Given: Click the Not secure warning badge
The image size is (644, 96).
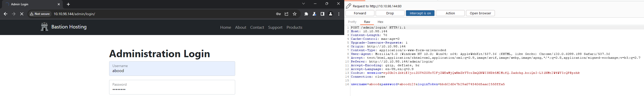Looking at the screenshot, I should [x=40, y=14].
